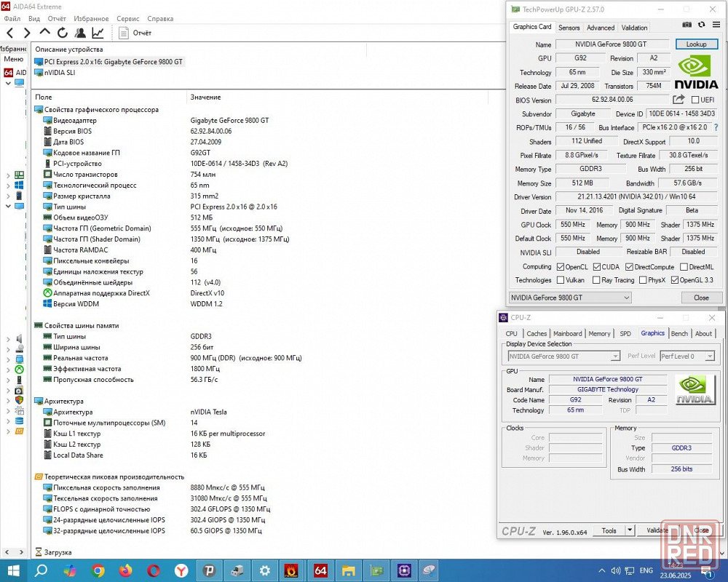The height and width of the screenshot is (582, 728).
Task: Toggle the Ray Tracing checkbox
Action: pos(596,280)
